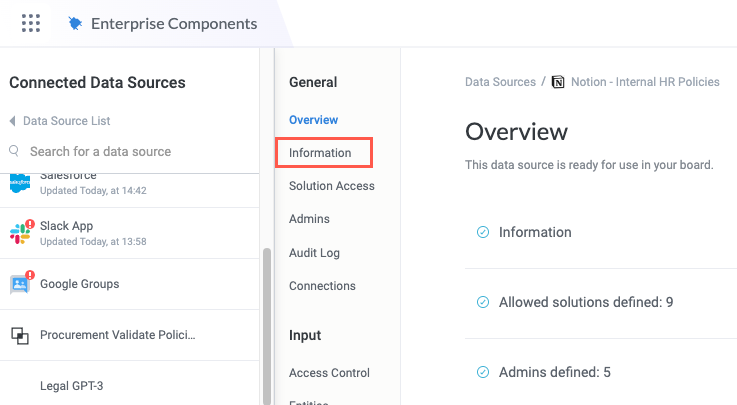737x405 pixels.
Task: Open the app launcher grid icon
Action: [31, 23]
